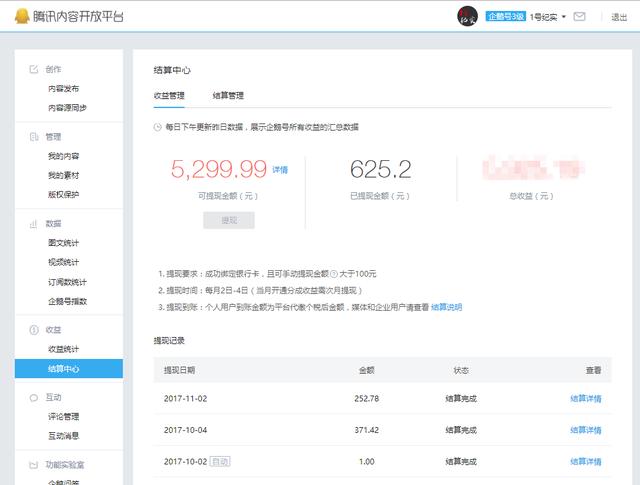Switch to the 收益管理 tab
This screenshot has height=485, width=640.
click(x=169, y=96)
